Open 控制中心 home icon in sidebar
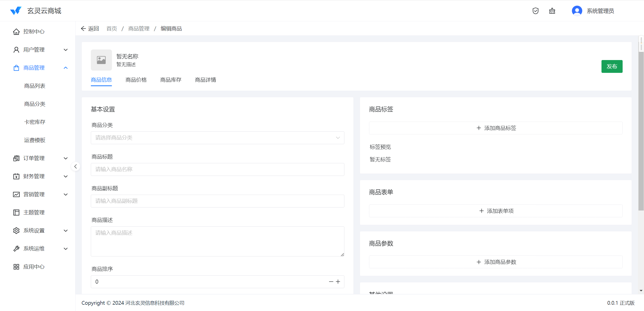 point(16,32)
